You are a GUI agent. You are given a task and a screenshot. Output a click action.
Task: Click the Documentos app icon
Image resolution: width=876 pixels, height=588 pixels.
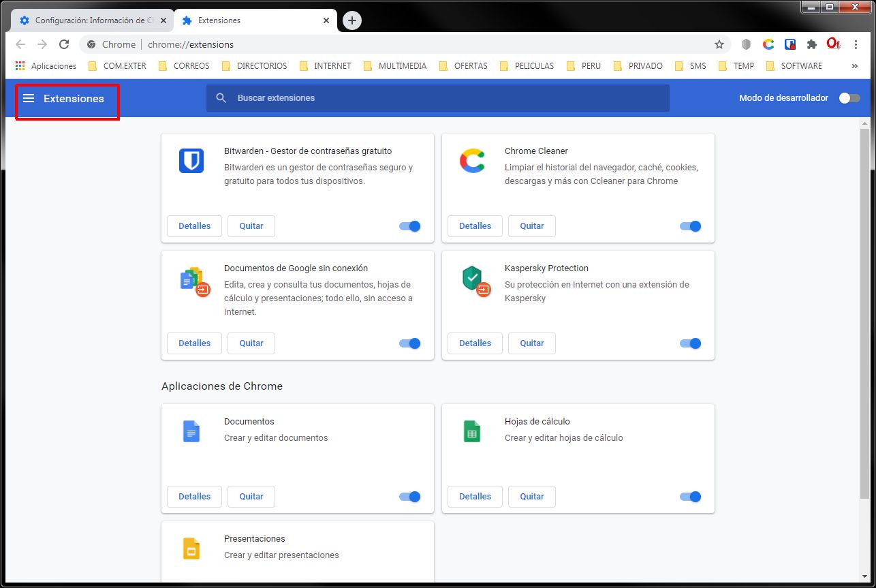click(x=191, y=431)
